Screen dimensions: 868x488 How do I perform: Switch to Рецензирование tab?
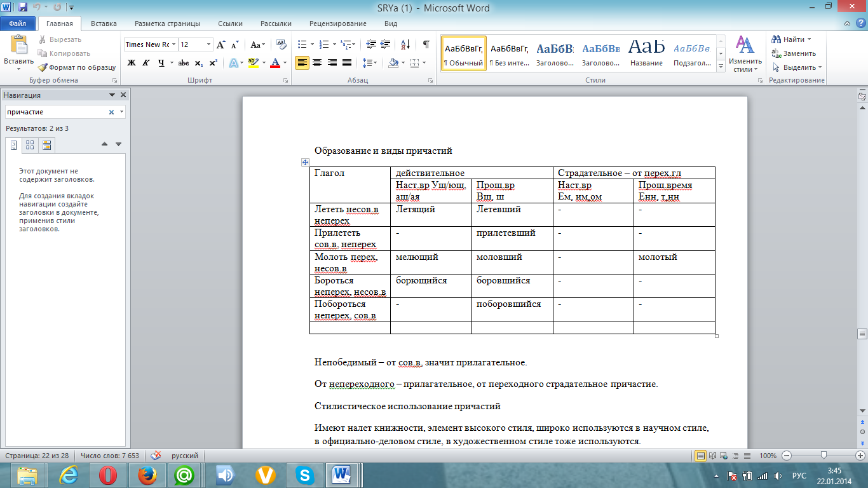pyautogui.click(x=337, y=24)
